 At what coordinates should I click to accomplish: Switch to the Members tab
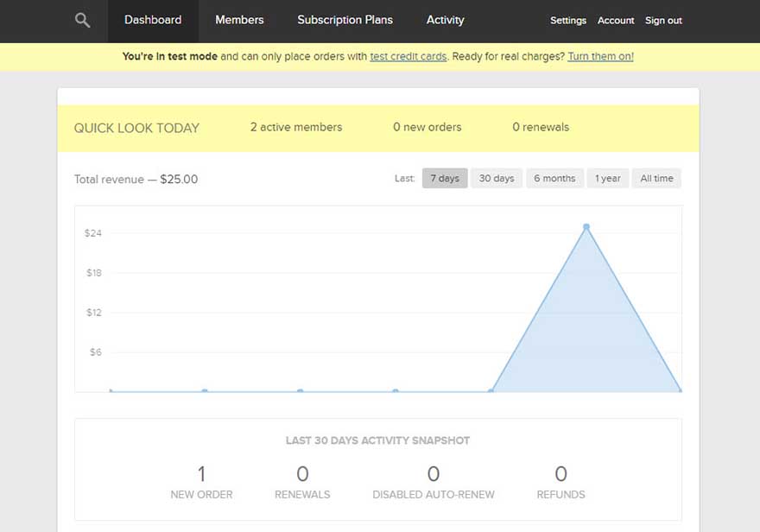tap(239, 19)
